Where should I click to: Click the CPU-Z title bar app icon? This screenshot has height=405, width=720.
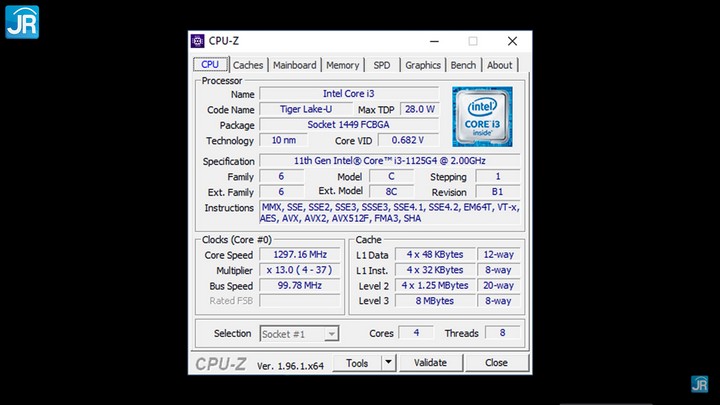[198, 41]
